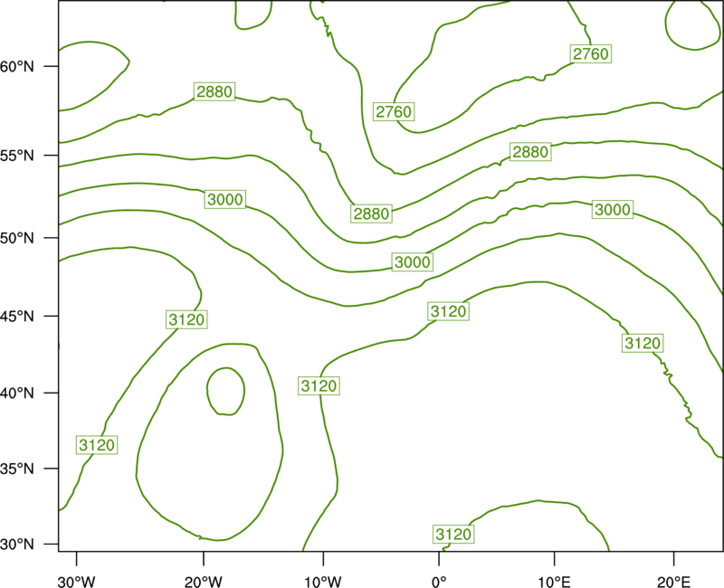Click the 2880 label near 8°E
The width and height of the screenshot is (724, 588).
pyautogui.click(x=530, y=152)
